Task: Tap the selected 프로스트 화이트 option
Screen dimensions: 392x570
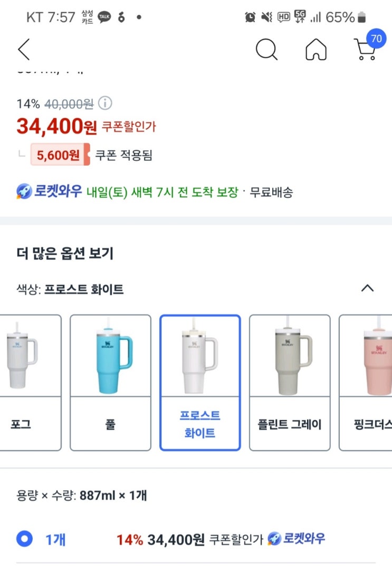Action: pyautogui.click(x=200, y=383)
